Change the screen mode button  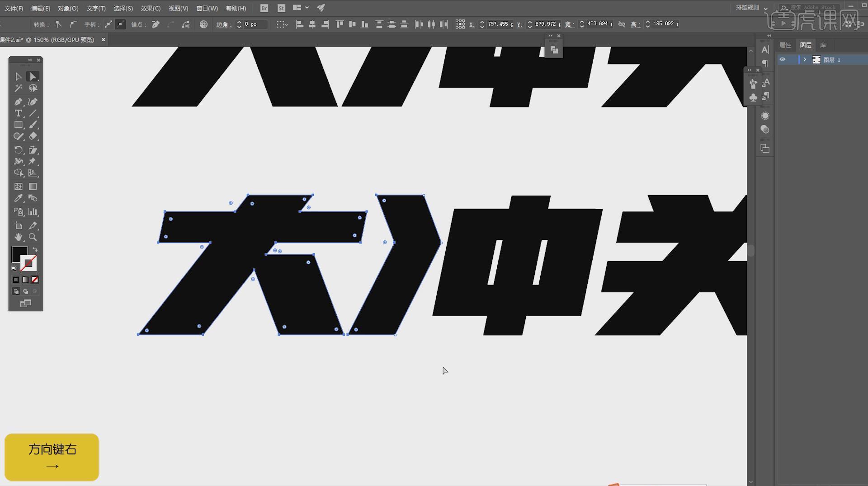(25, 304)
